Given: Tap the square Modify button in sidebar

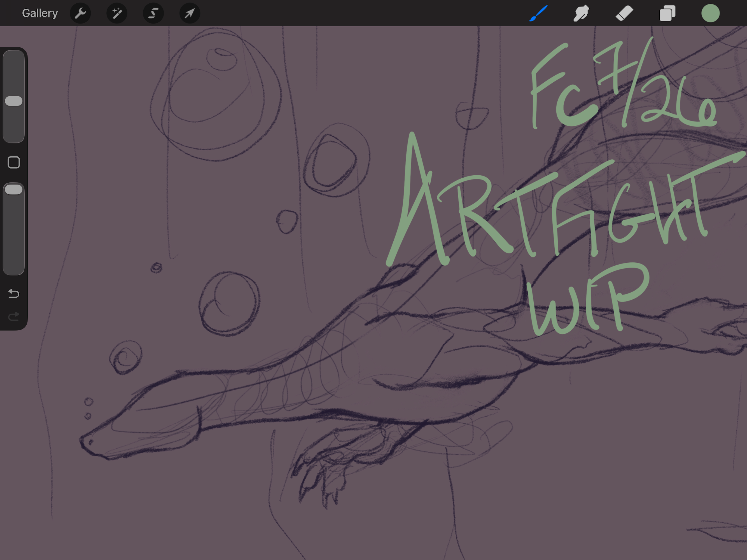Looking at the screenshot, I should tap(14, 162).
